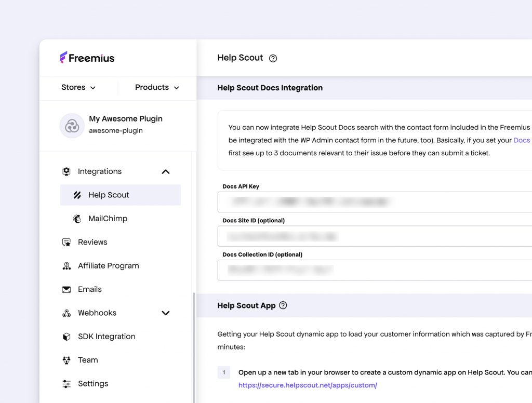Click the Freemius logo
Image resolution: width=532 pixels, height=403 pixels.
pos(87,58)
